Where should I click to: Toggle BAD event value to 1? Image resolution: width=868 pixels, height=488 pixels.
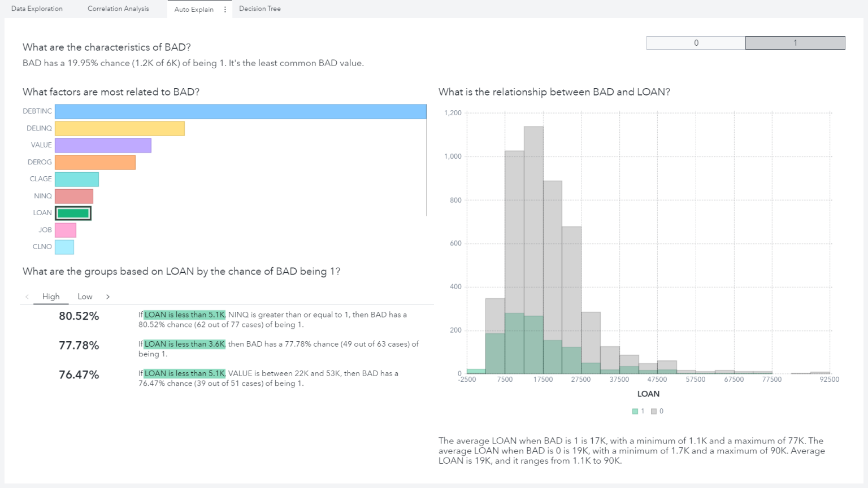click(795, 43)
